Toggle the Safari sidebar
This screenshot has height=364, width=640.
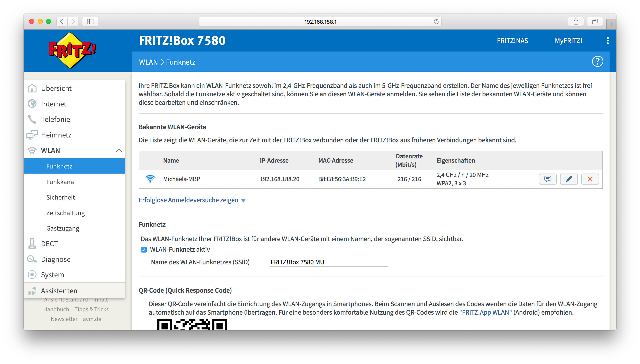pos(90,22)
